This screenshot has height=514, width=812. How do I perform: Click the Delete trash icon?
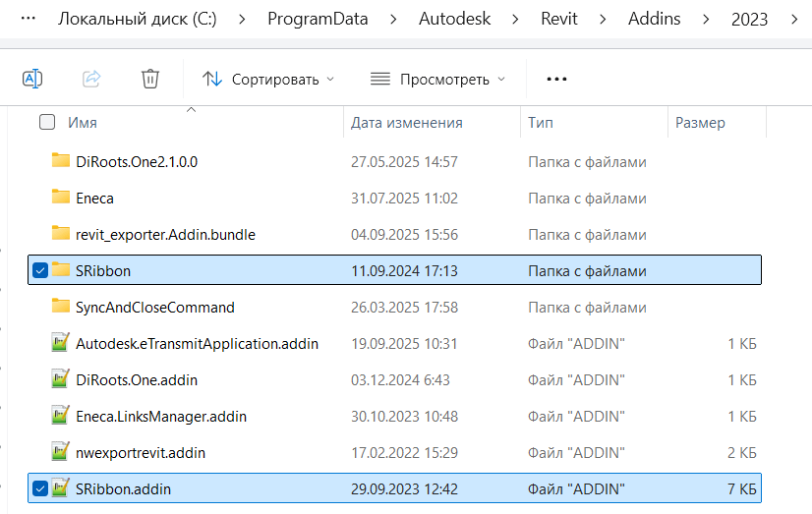(150, 80)
